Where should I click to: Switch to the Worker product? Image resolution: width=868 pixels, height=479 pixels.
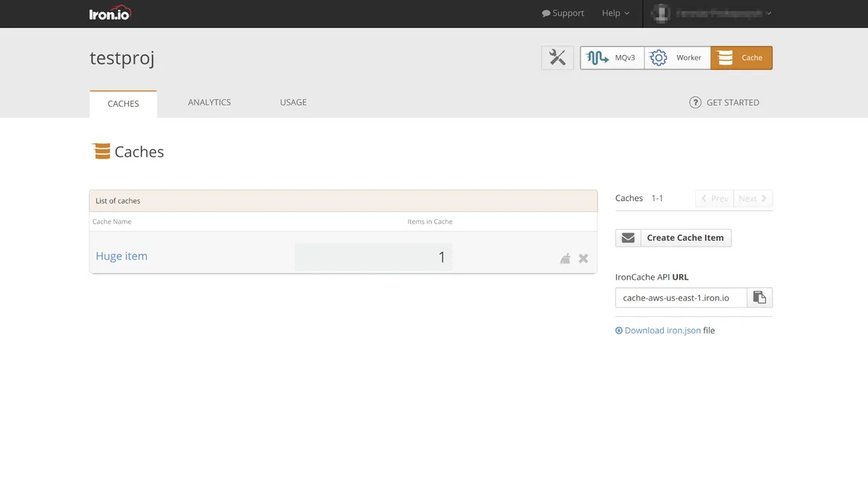(x=677, y=58)
